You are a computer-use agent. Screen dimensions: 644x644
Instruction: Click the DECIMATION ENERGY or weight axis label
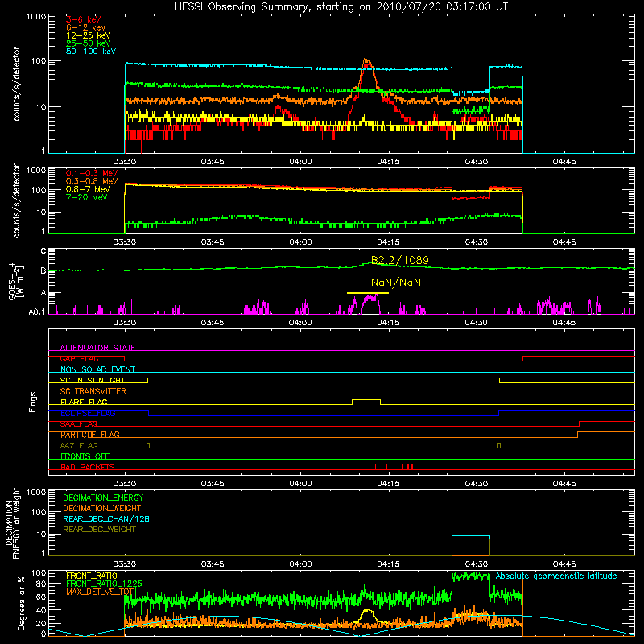click(x=12, y=522)
